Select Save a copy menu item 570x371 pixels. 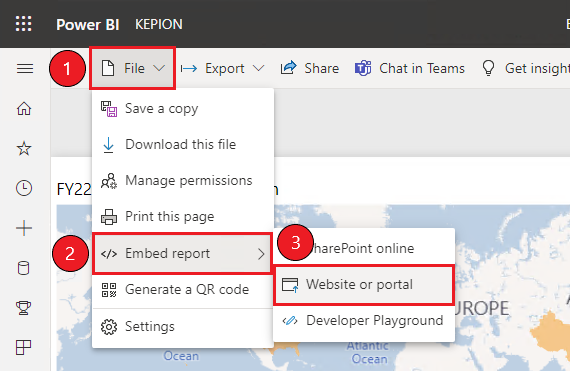tap(182, 109)
